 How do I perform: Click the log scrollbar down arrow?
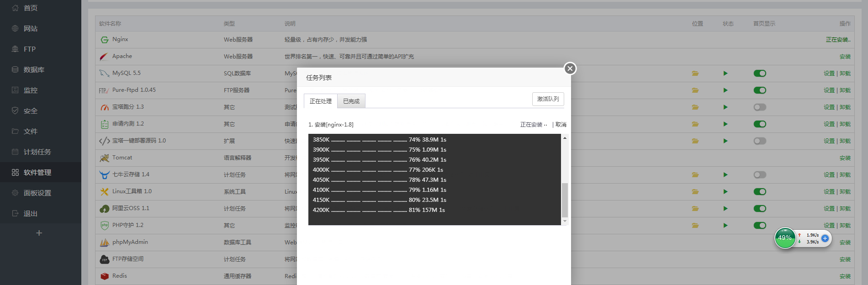565,221
